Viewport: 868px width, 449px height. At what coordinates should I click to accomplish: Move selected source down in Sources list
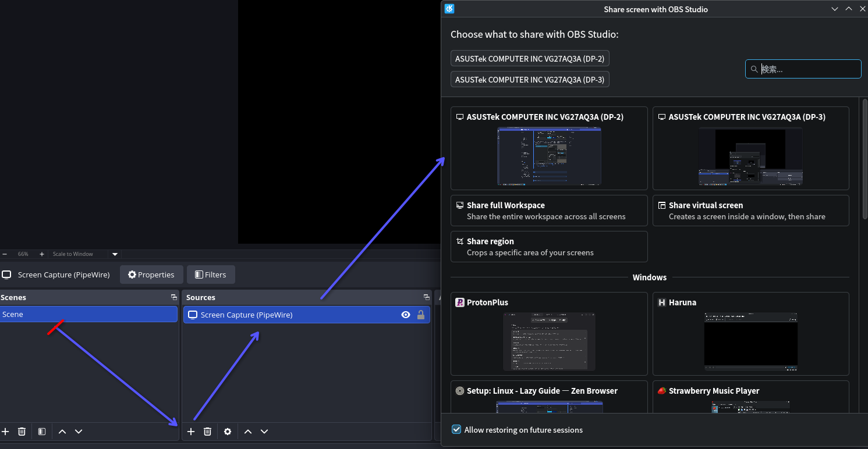(x=264, y=432)
